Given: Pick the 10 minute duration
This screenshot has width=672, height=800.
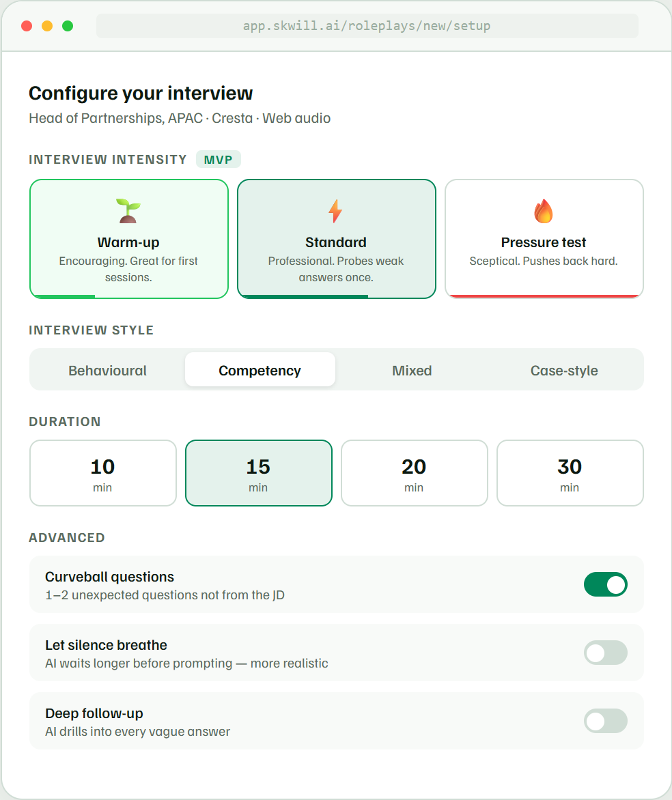Looking at the screenshot, I should click(102, 472).
